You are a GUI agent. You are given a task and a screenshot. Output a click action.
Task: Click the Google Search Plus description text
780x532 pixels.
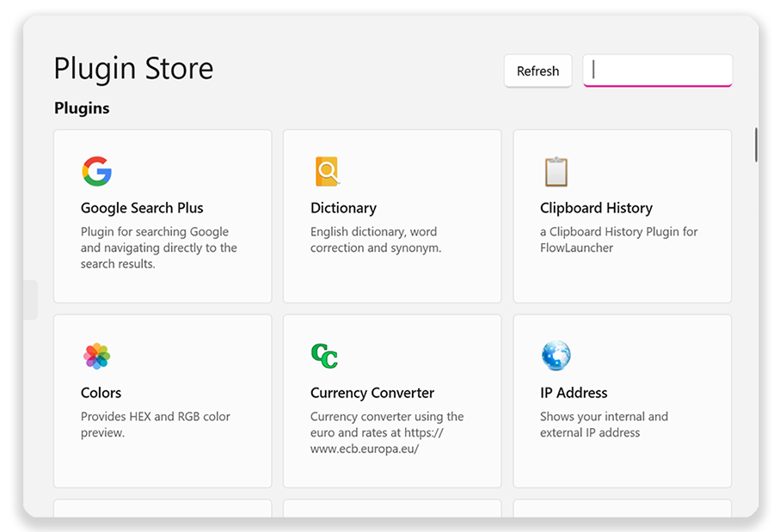coord(159,248)
